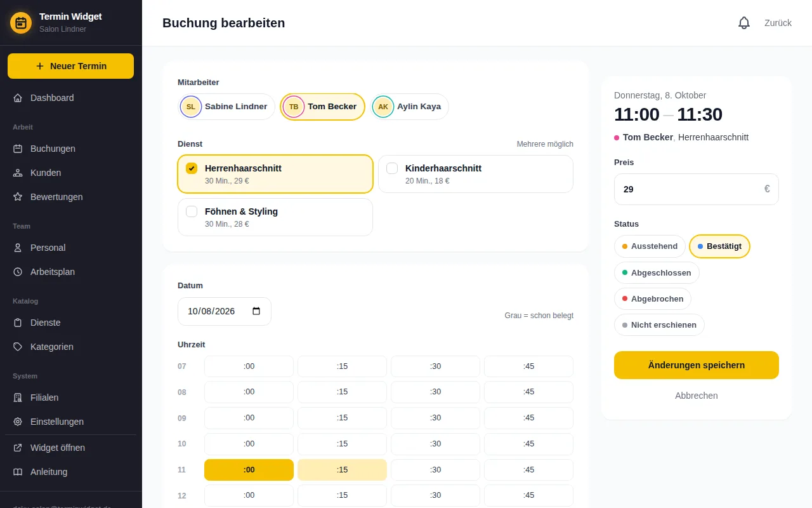The height and width of the screenshot is (508, 812).
Task: Click the Neuer Termin button
Action: [71, 66]
